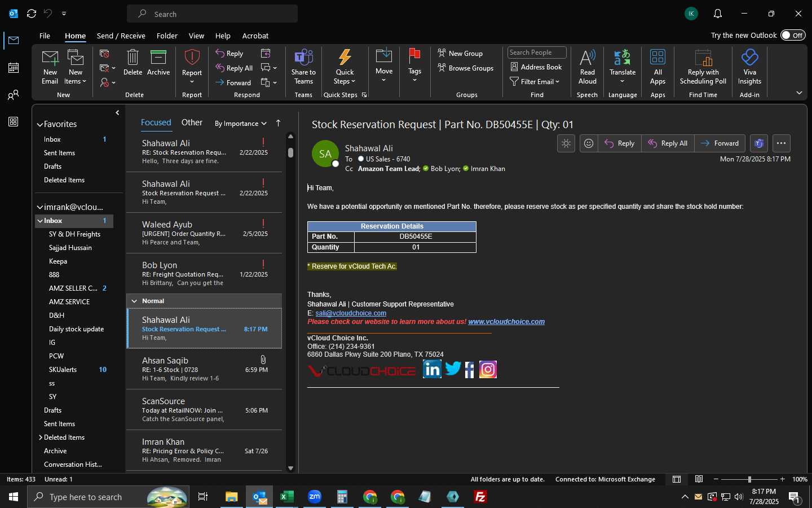Screen dimensions: 812x508
Task: Click Reply All in message header
Action: [x=668, y=143]
